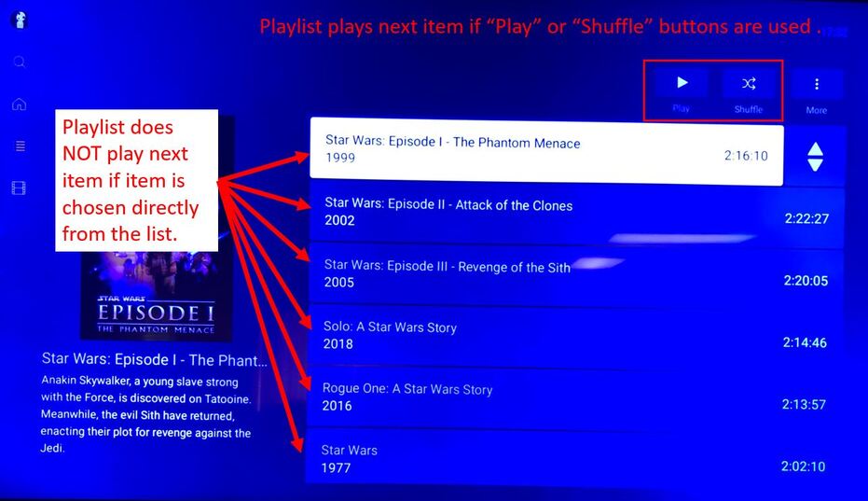This screenshot has width=868, height=501.
Task: Click the truncated Episode I title text
Action: [x=155, y=360]
